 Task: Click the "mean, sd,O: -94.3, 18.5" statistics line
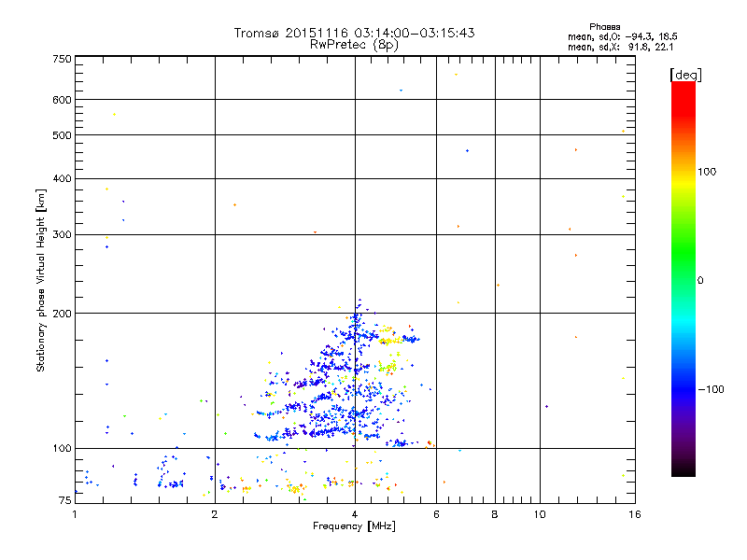point(622,36)
